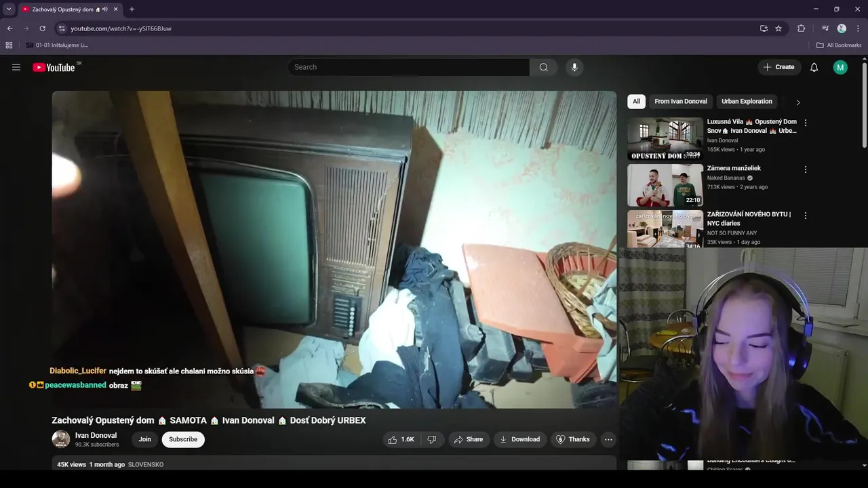Show more filter chips with arrow
The height and width of the screenshot is (488, 868).
(798, 102)
